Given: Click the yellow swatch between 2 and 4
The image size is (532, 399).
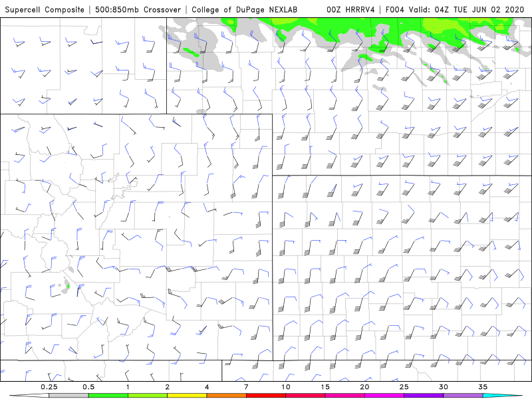Looking at the screenshot, I should coord(187,396).
